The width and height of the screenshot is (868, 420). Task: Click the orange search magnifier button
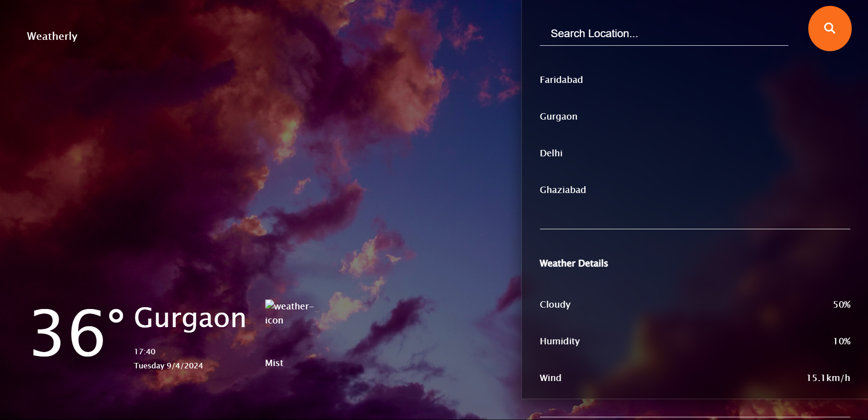[830, 29]
